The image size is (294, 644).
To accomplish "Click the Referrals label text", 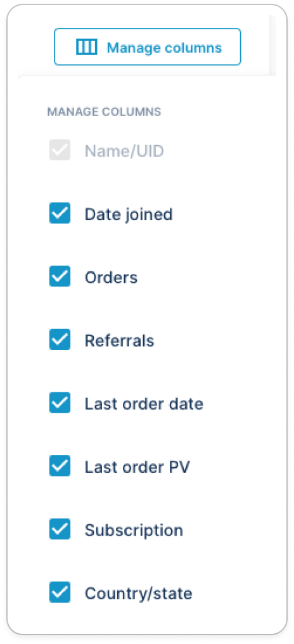I will 120,341.
